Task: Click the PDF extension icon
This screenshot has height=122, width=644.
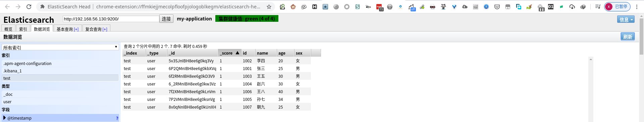Action: click(x=529, y=7)
